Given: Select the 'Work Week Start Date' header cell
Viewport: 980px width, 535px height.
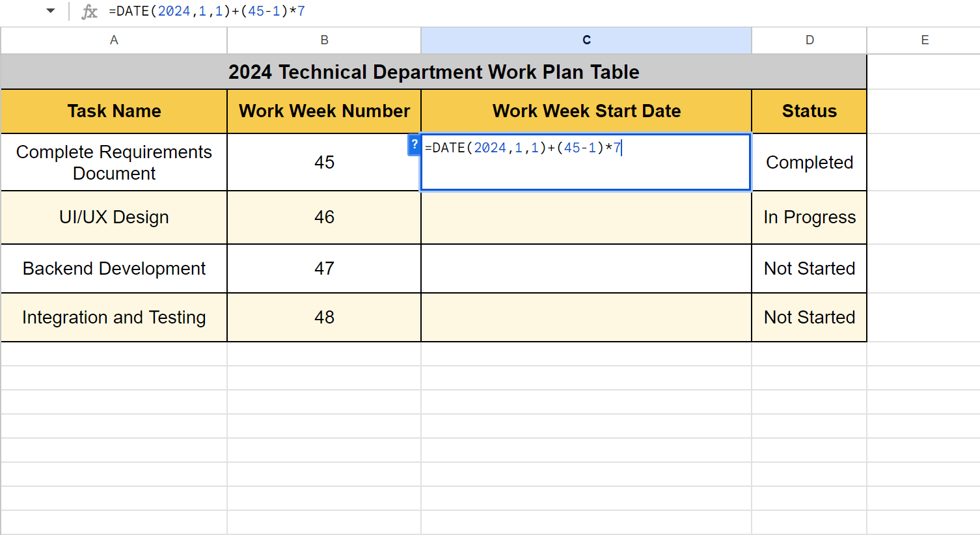Looking at the screenshot, I should [x=586, y=111].
